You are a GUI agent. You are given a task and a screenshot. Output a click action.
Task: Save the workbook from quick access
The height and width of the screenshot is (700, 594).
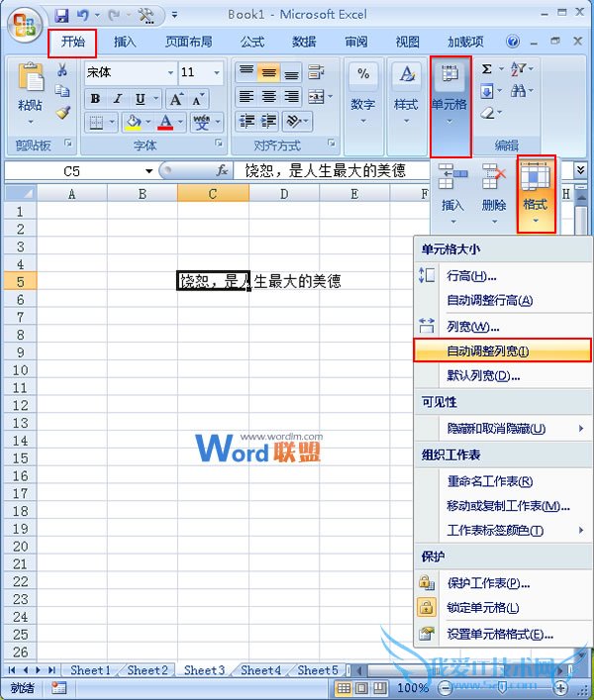coord(61,16)
